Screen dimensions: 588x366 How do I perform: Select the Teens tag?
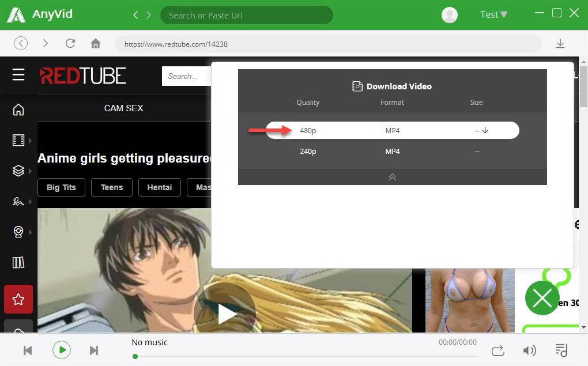[112, 187]
